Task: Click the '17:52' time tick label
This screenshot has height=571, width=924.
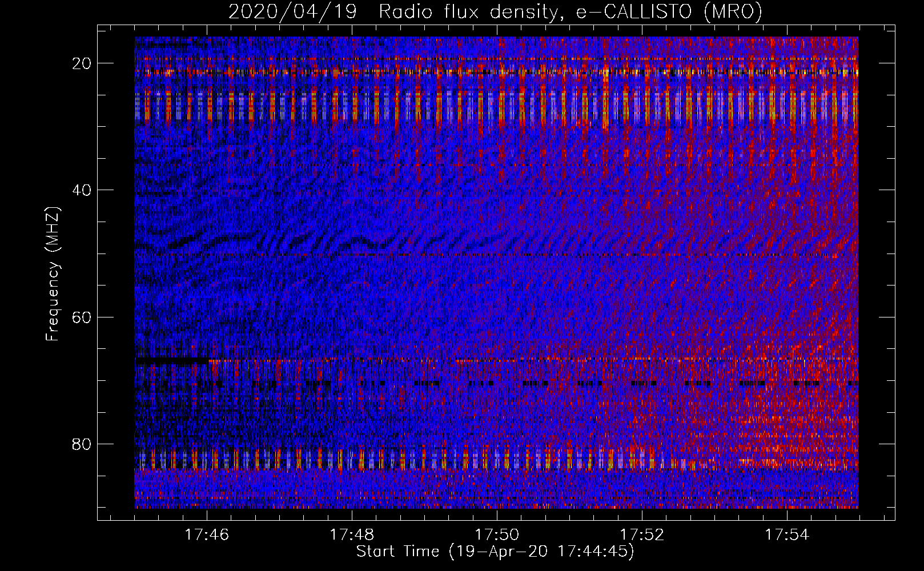Action: tap(642, 534)
